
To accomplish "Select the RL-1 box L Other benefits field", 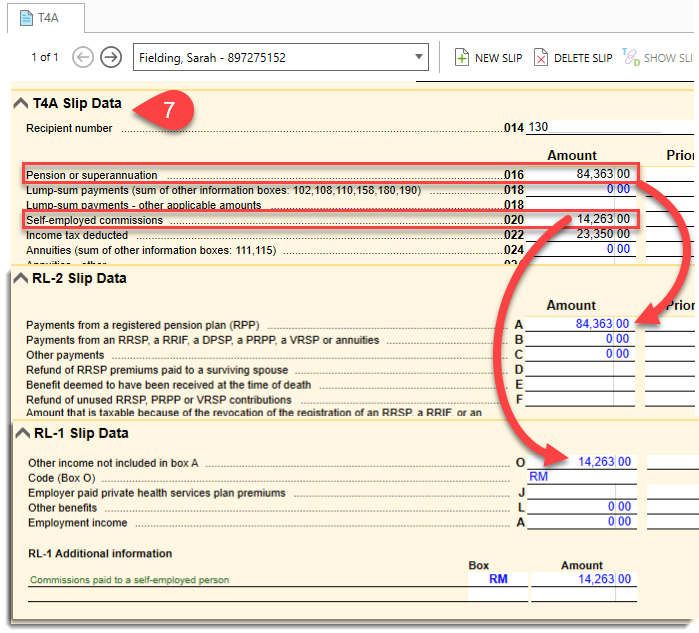I will pyautogui.click(x=582, y=507).
